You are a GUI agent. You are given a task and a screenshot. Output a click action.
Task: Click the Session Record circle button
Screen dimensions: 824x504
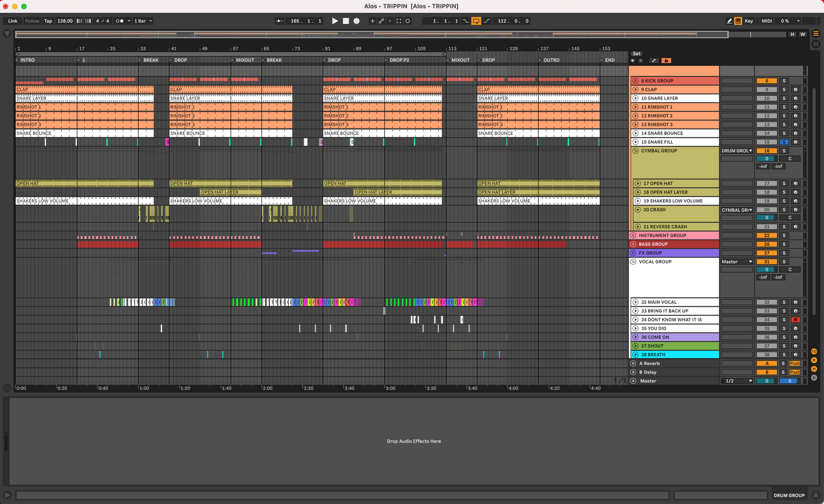(407, 21)
